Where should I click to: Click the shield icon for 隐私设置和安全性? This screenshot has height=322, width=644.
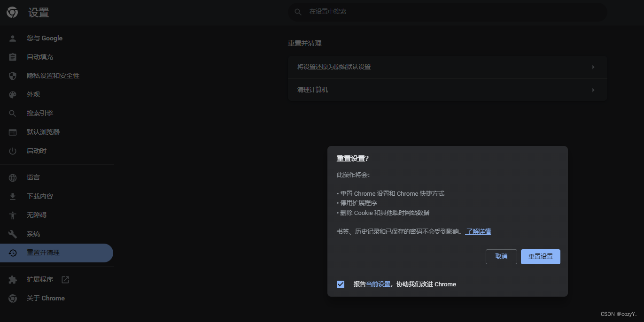pyautogui.click(x=13, y=76)
